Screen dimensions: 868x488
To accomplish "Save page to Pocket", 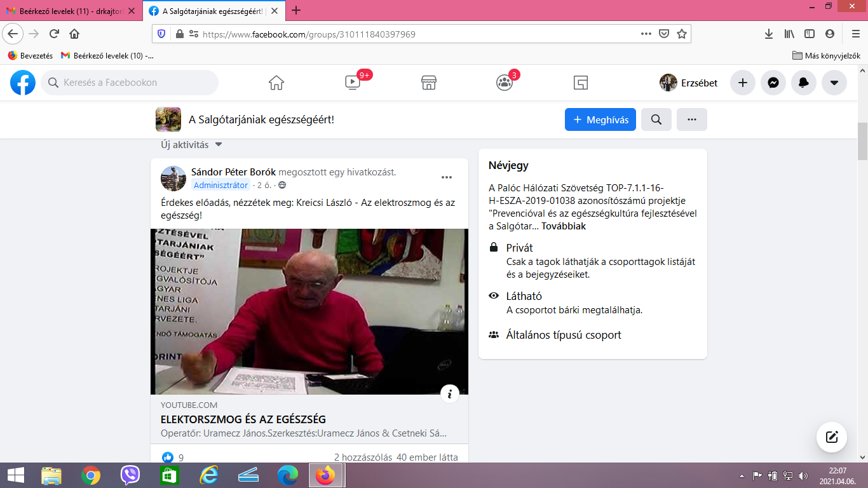I will [664, 34].
